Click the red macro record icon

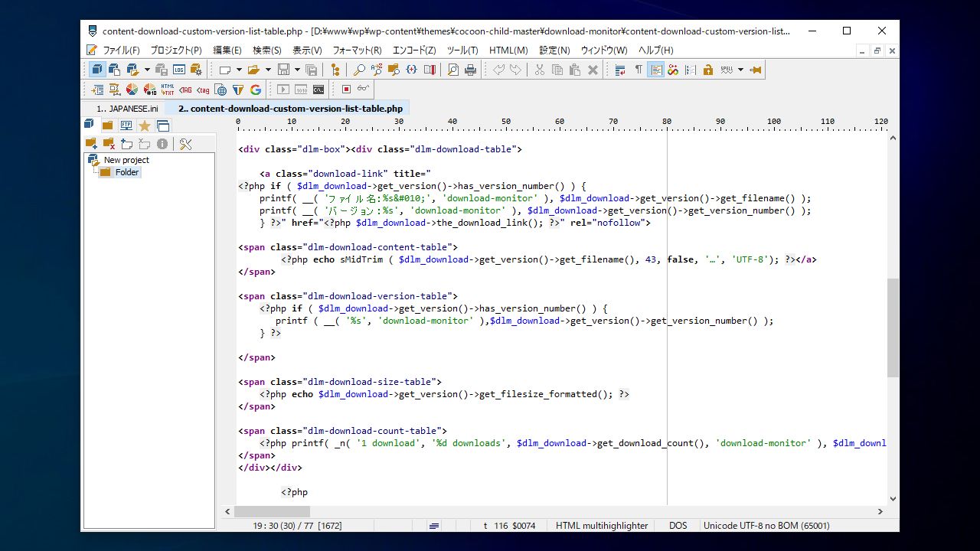pyautogui.click(x=346, y=90)
